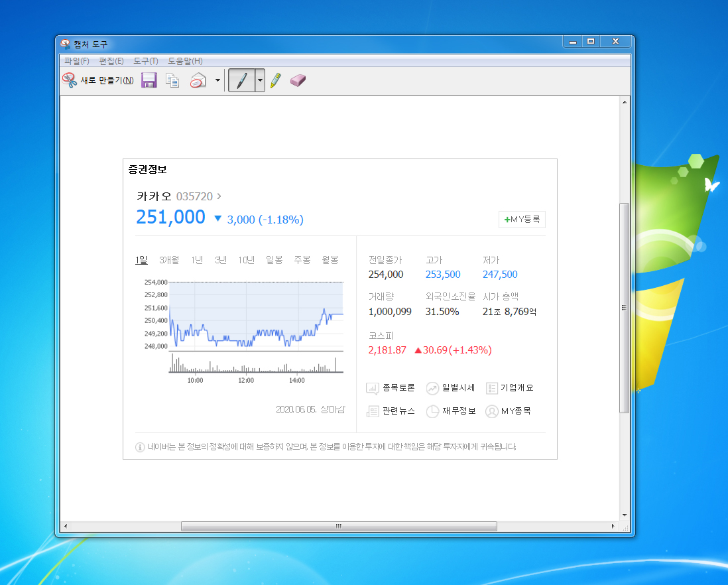Select the 10년 chart tab
This screenshot has height=585, width=728.
point(246,260)
